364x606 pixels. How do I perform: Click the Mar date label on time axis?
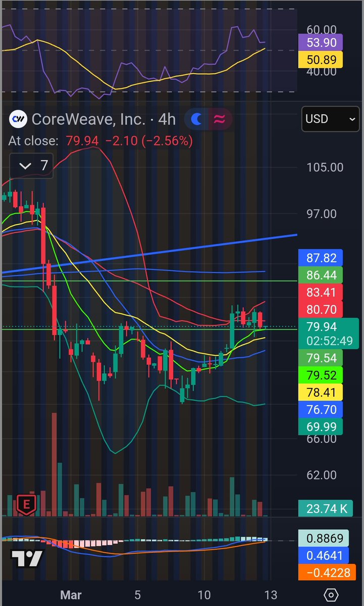71,595
